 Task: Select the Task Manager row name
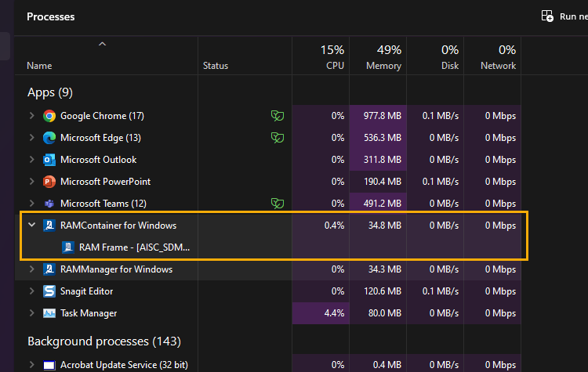pyautogui.click(x=89, y=313)
